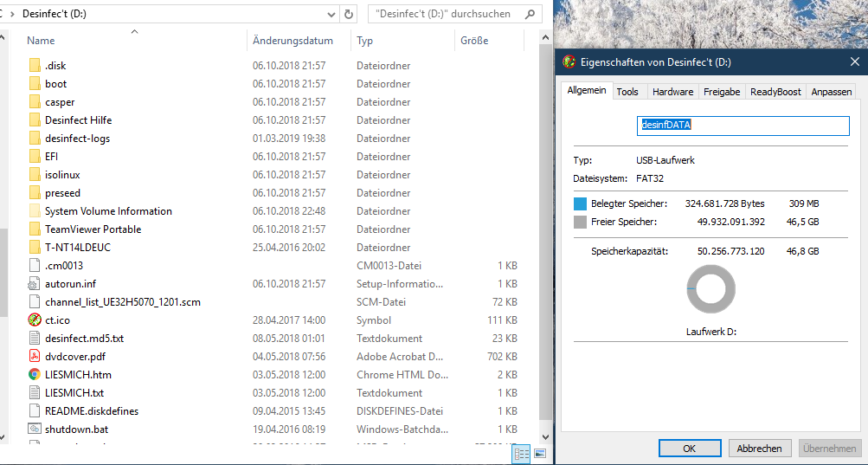868x465 pixels.
Task: Click the file list scrollbar down arrow
Action: pyautogui.click(x=545, y=437)
